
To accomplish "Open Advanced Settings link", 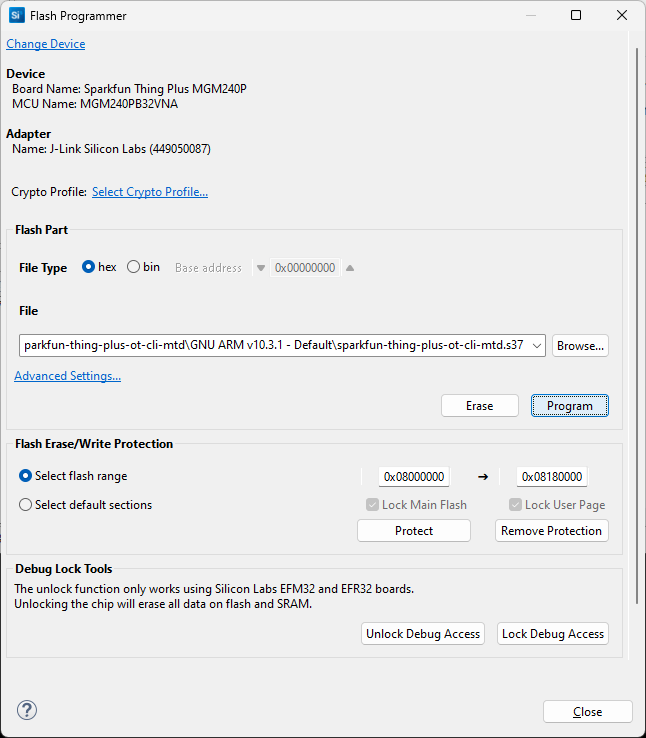I will [68, 376].
